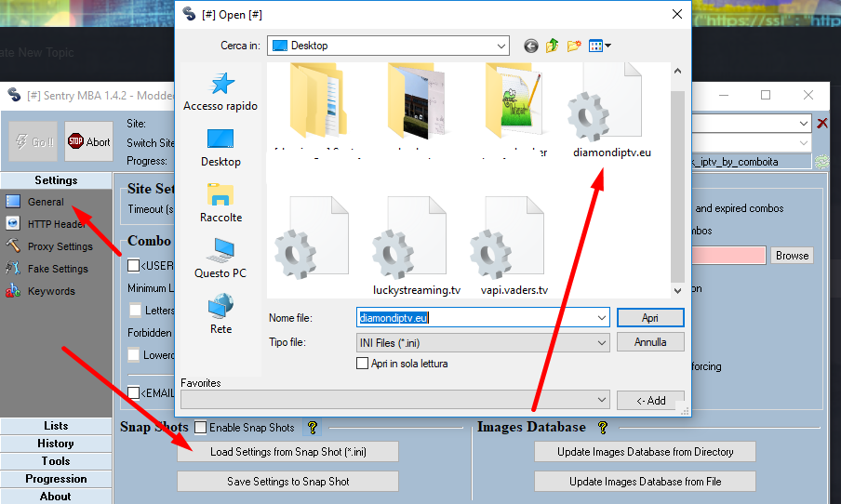Toggle the <USER> combo checkbox
Image resolution: width=841 pixels, height=504 pixels.
(x=134, y=265)
